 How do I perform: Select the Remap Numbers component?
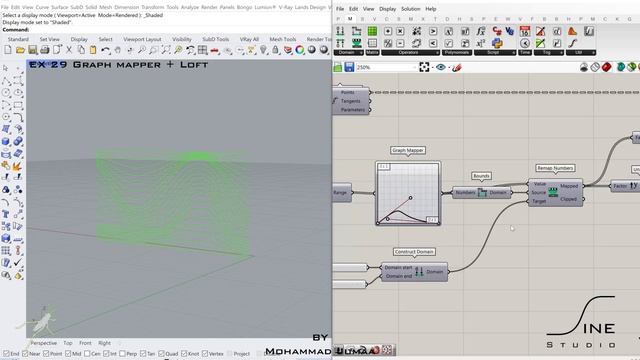[x=556, y=192]
